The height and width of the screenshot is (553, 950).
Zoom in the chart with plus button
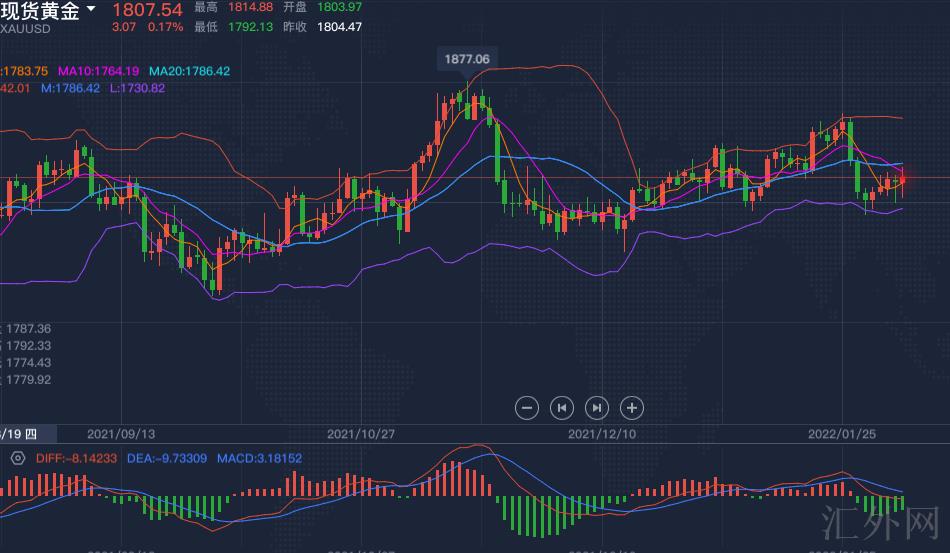click(631, 407)
